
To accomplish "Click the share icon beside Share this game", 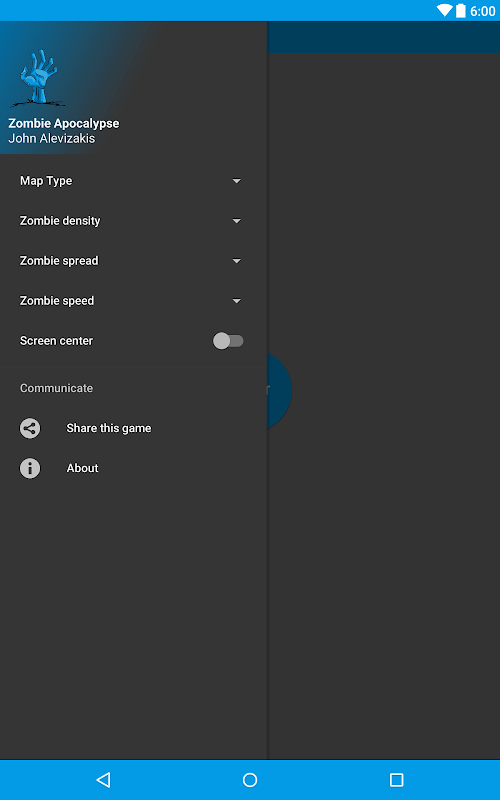I will [x=30, y=428].
